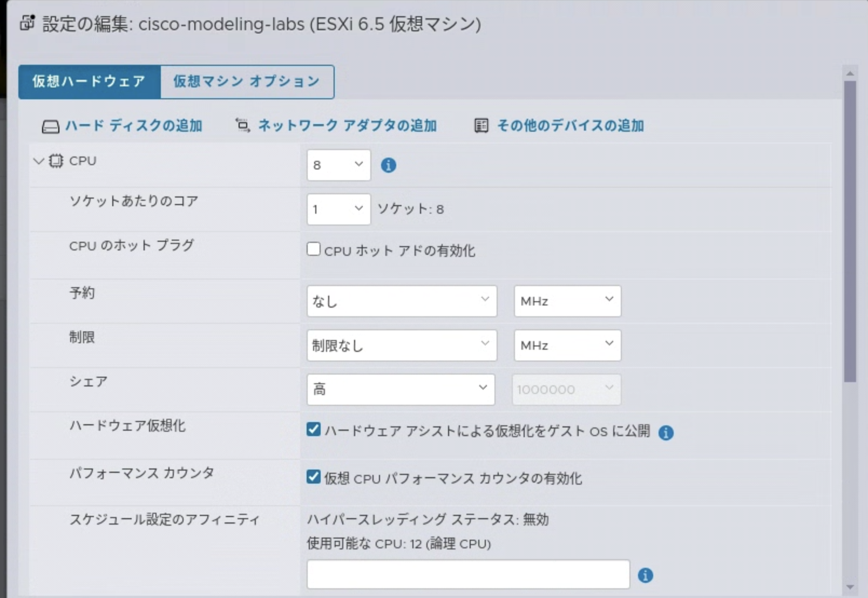
Task: Click the その他のデバイスの追加 link
Action: point(569,125)
